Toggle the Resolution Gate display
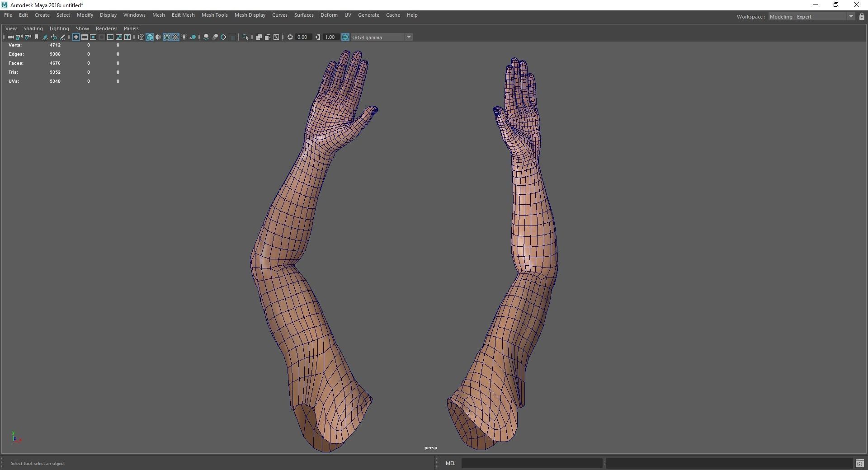This screenshot has width=868, height=470. (x=93, y=37)
